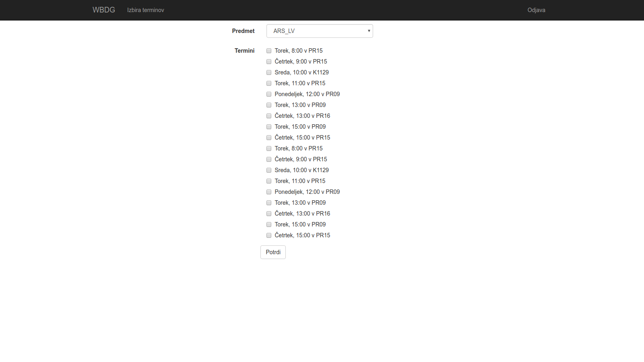Check the first Ponedeljek, 12:00 v PR09 box
Image resolution: width=644 pixels, height=362 pixels.
click(269, 94)
